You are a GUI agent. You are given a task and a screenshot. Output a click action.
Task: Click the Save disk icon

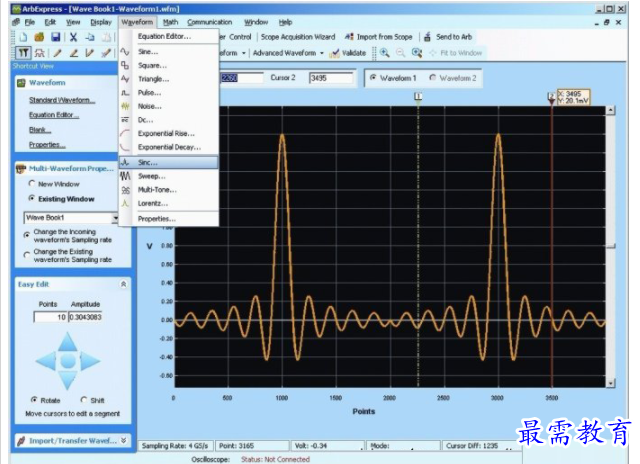tap(56, 37)
